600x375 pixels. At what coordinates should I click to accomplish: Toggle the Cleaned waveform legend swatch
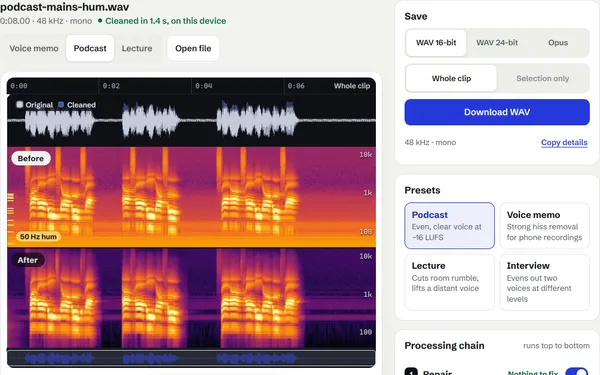61,104
